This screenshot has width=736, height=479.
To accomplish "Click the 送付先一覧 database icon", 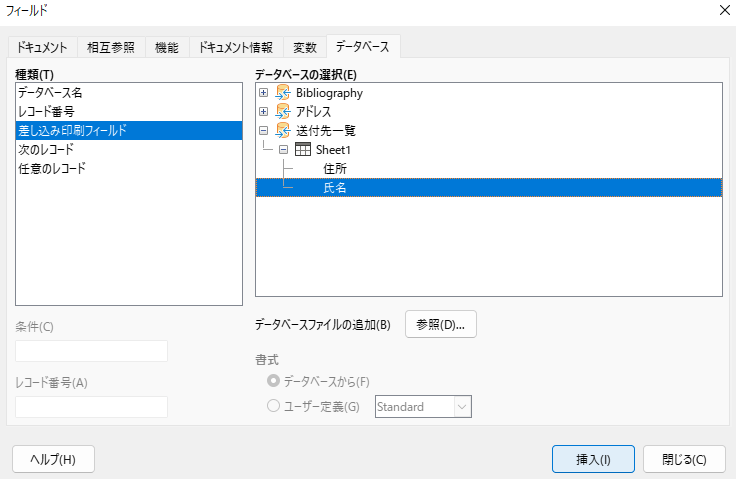I will pyautogui.click(x=282, y=130).
